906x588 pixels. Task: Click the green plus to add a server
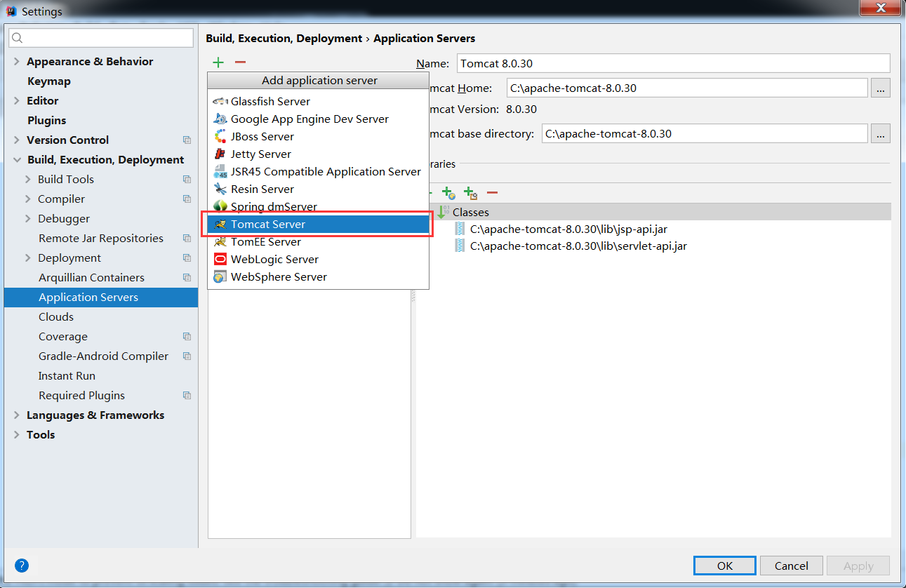click(x=218, y=62)
